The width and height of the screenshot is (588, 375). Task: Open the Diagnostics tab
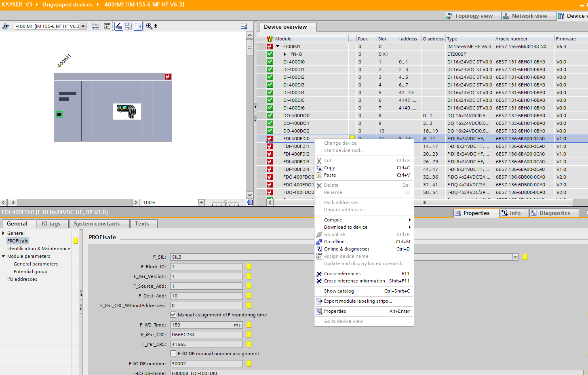554,213
